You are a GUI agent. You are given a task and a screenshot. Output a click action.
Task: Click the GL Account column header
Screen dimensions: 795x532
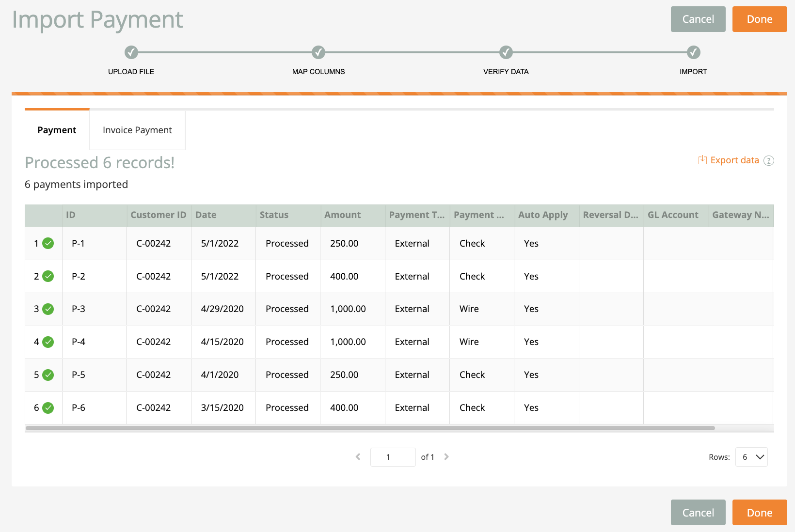676,216
